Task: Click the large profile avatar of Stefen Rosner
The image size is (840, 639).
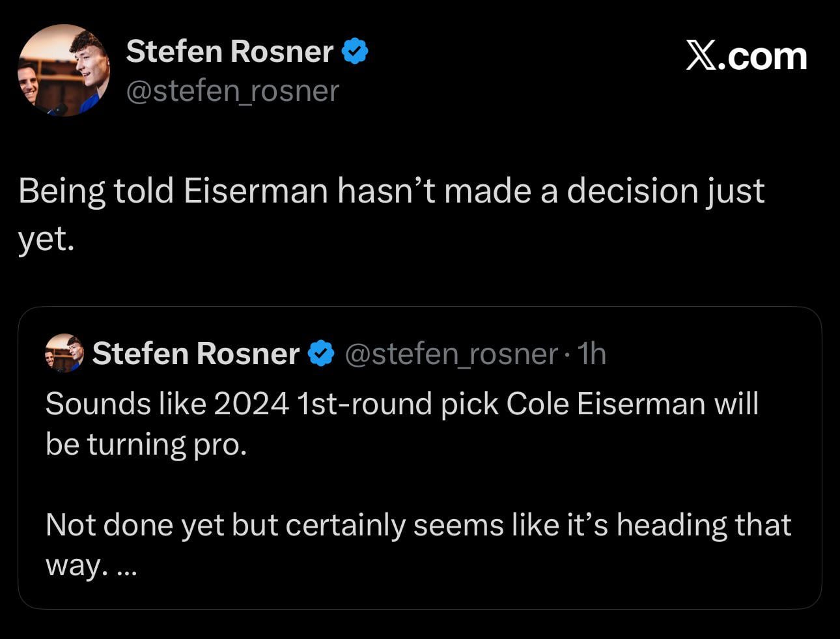Action: (x=63, y=70)
